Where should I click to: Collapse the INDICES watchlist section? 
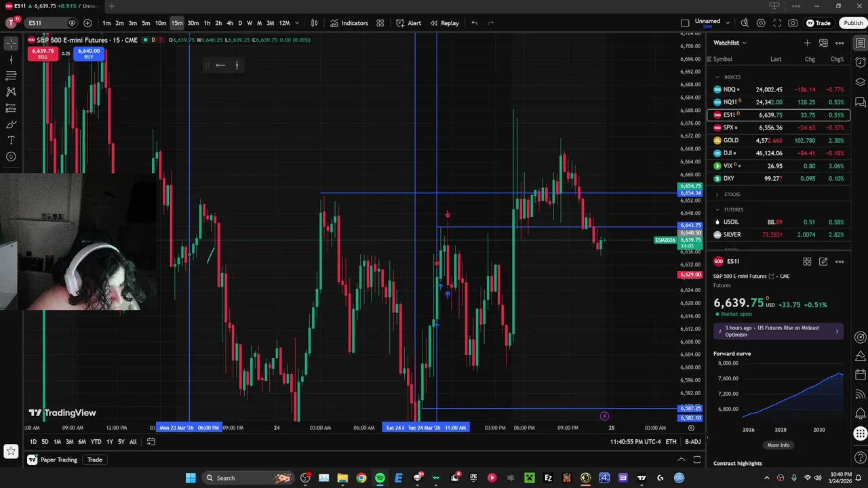717,77
